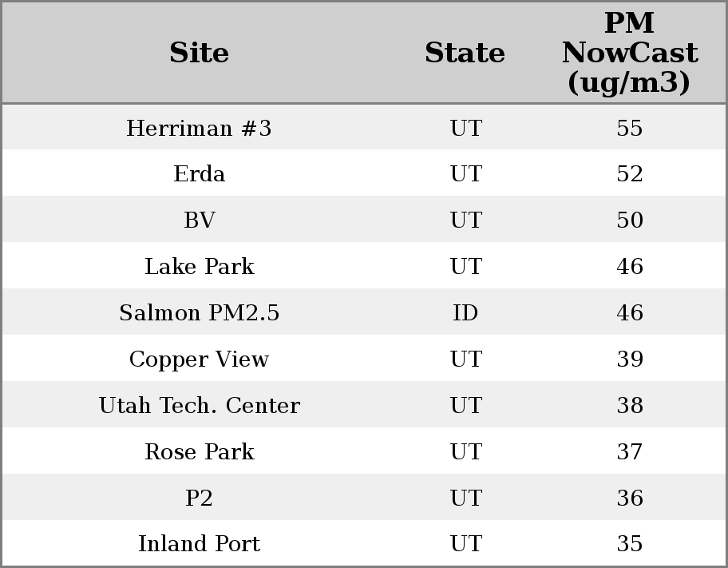This screenshot has height=568, width=728.
Task: Select the Inland Port site cell
Action: [199, 544]
